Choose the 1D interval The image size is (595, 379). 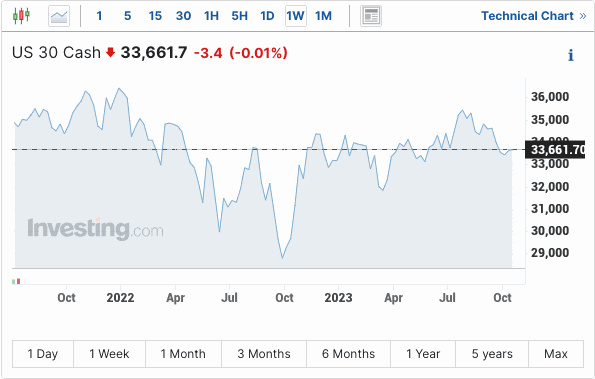[267, 16]
